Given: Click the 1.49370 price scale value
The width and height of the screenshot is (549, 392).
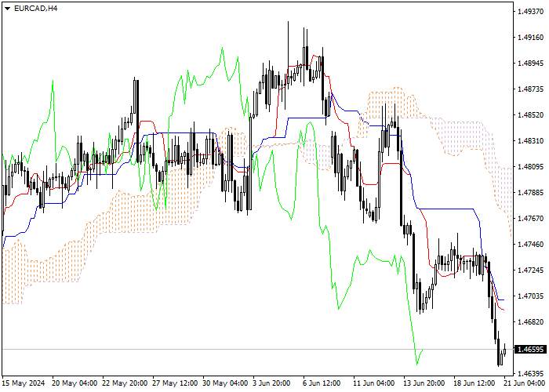Looking at the screenshot, I should [x=531, y=12].
